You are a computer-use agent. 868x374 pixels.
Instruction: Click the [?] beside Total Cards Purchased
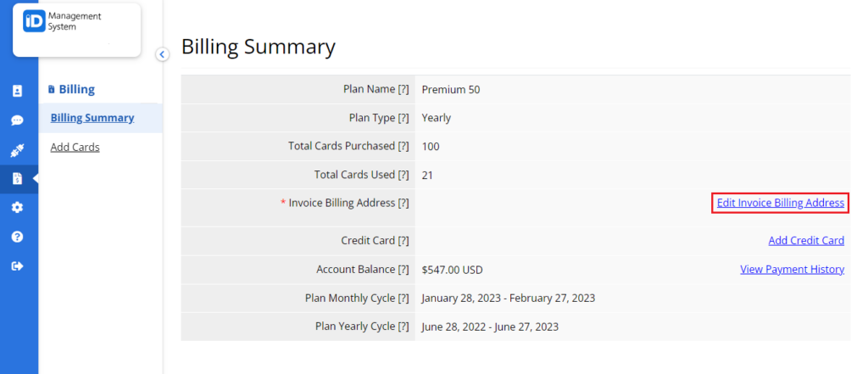403,146
